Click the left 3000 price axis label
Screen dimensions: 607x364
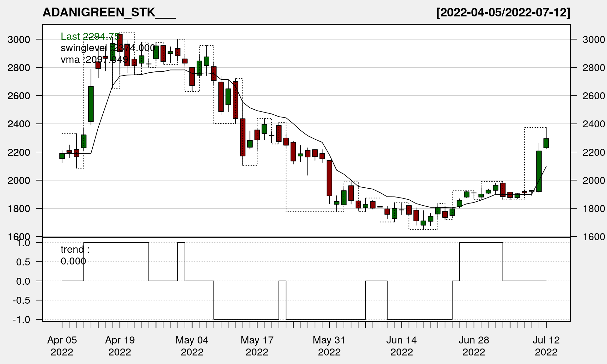pyautogui.click(x=19, y=39)
